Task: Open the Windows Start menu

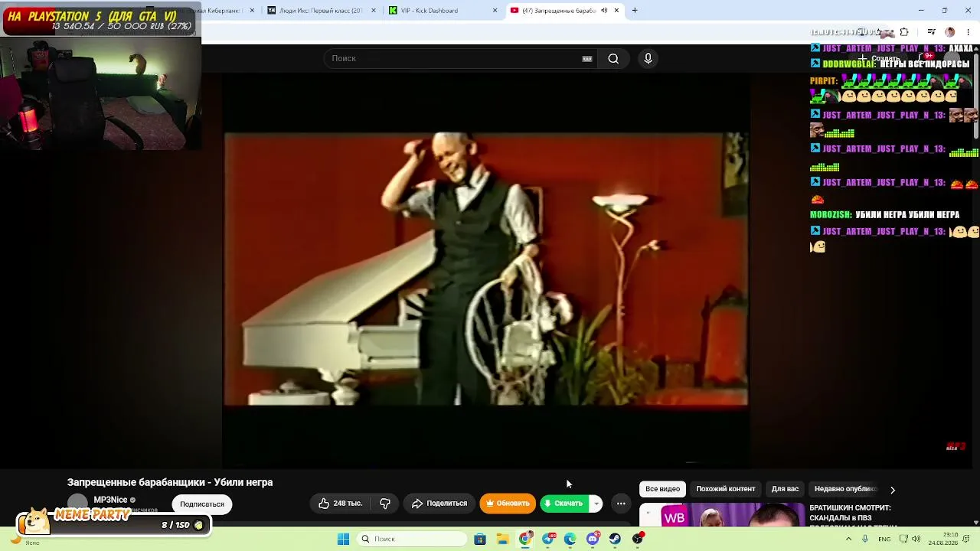Action: [343, 539]
